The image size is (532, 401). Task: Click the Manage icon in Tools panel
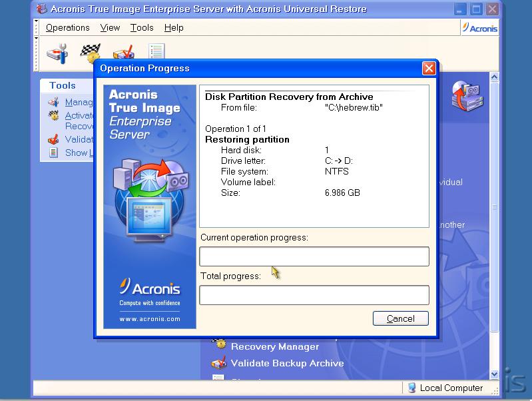point(53,102)
